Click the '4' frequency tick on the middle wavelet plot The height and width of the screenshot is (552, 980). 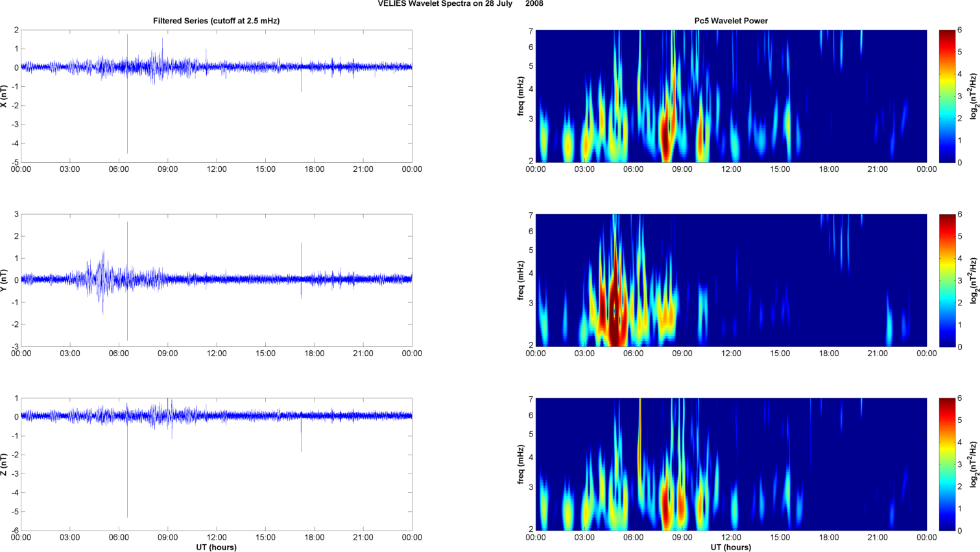[531, 274]
